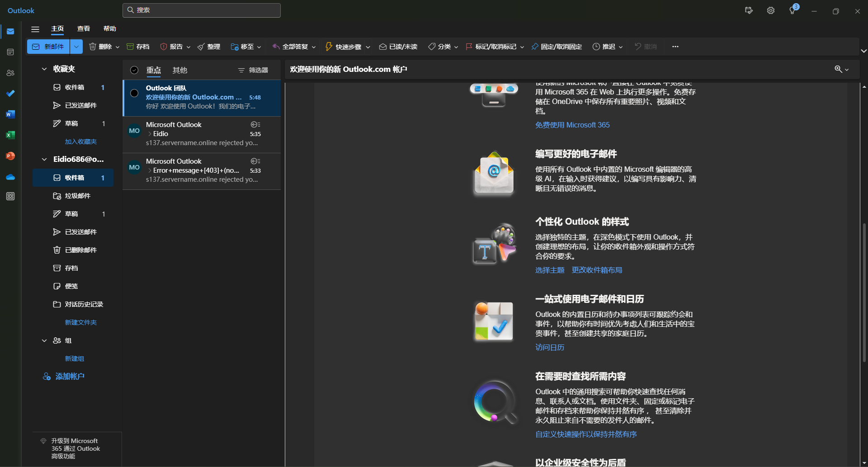Click the 选择主题 link

pyautogui.click(x=550, y=270)
